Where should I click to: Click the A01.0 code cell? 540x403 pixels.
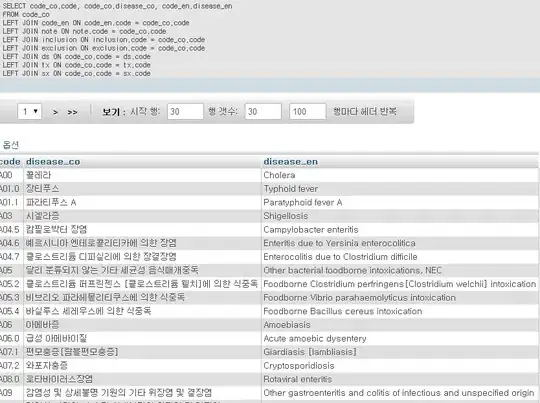coord(11,189)
